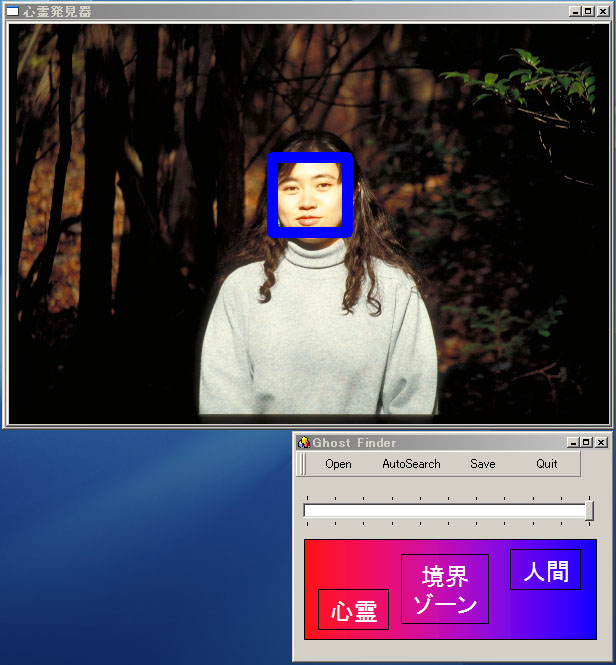The width and height of the screenshot is (616, 665).
Task: Select the 境界ゾーン label box
Action: 445,589
